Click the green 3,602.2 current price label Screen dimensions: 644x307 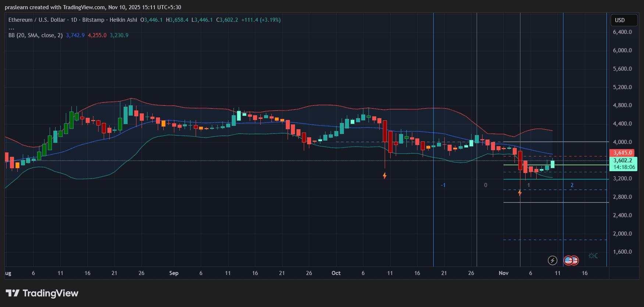point(623,160)
